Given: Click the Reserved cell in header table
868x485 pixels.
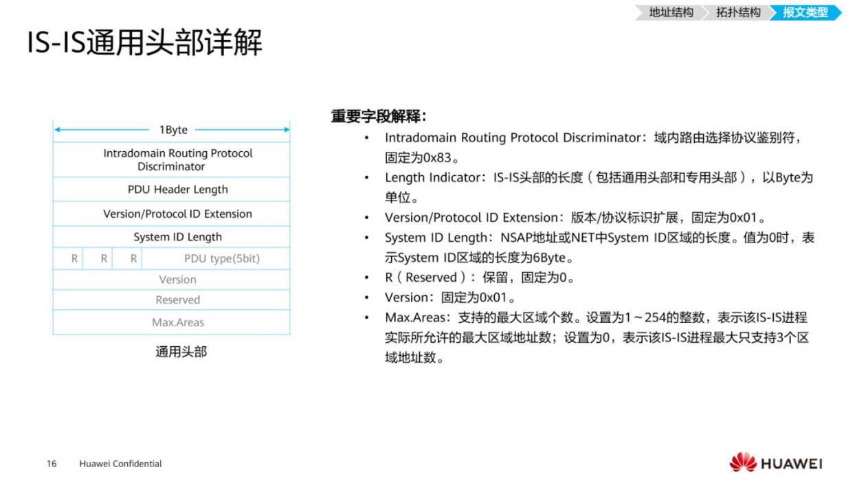Looking at the screenshot, I should point(171,300).
